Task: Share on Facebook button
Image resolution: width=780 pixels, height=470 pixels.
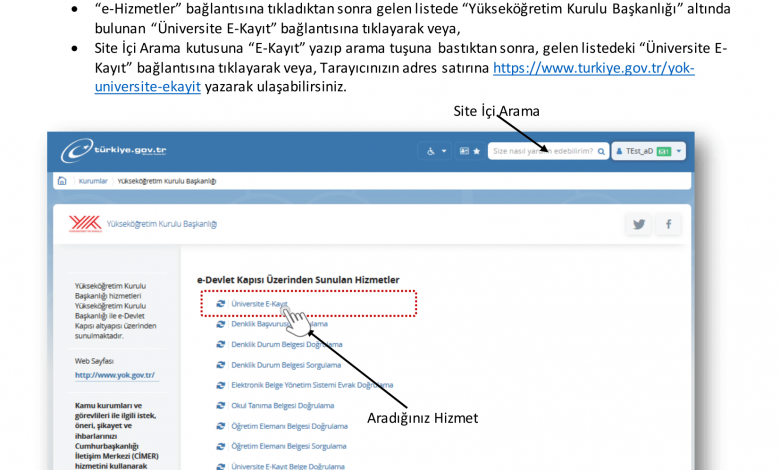Action: click(x=668, y=224)
